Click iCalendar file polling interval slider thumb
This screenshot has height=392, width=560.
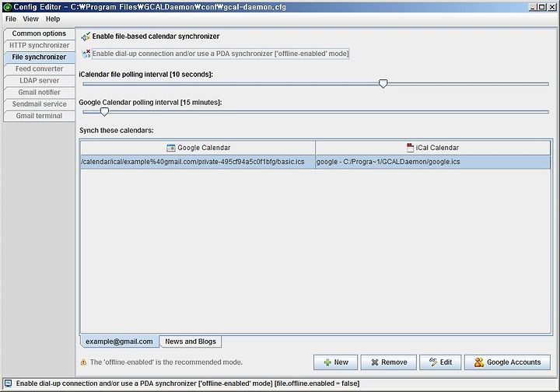[383, 84]
